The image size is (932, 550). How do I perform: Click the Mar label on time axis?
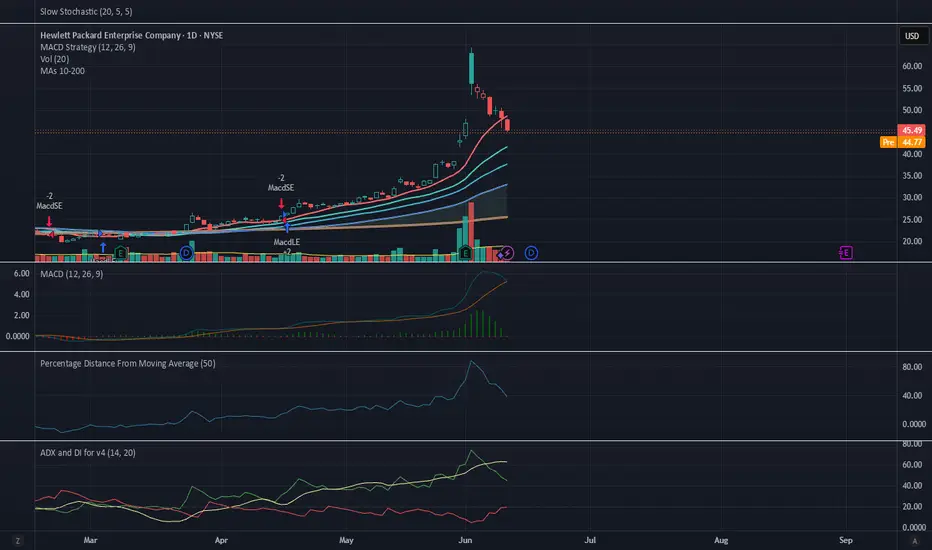(x=90, y=540)
